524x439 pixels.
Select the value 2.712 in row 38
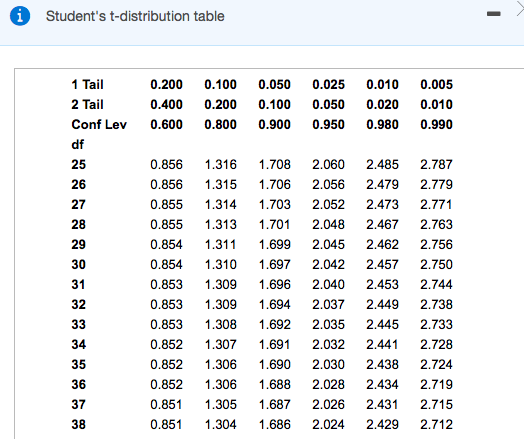pyautogui.click(x=436, y=425)
